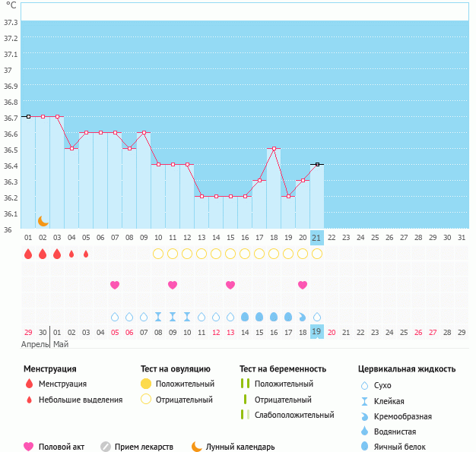Viewport: 476px width, 452px height.
Task: Select the heart icon on day 07
Action: click(x=115, y=285)
